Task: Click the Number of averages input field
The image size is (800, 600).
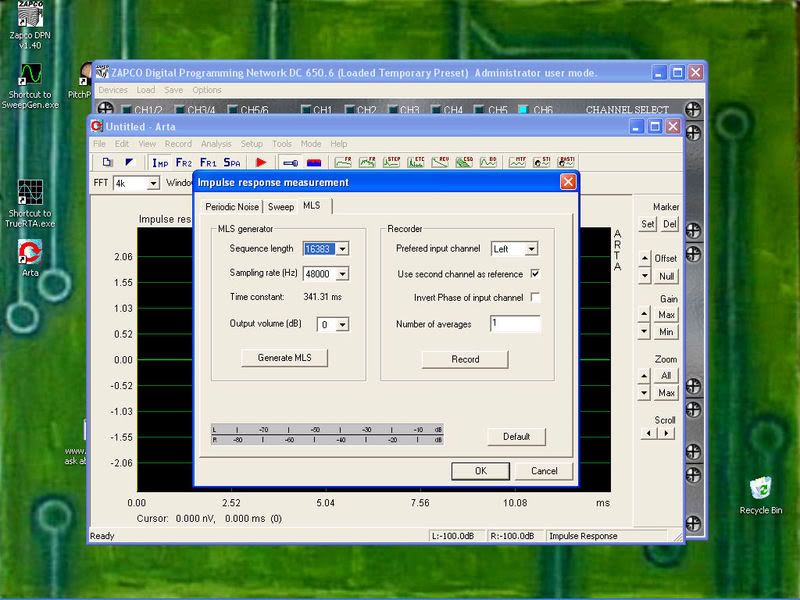Action: click(515, 323)
